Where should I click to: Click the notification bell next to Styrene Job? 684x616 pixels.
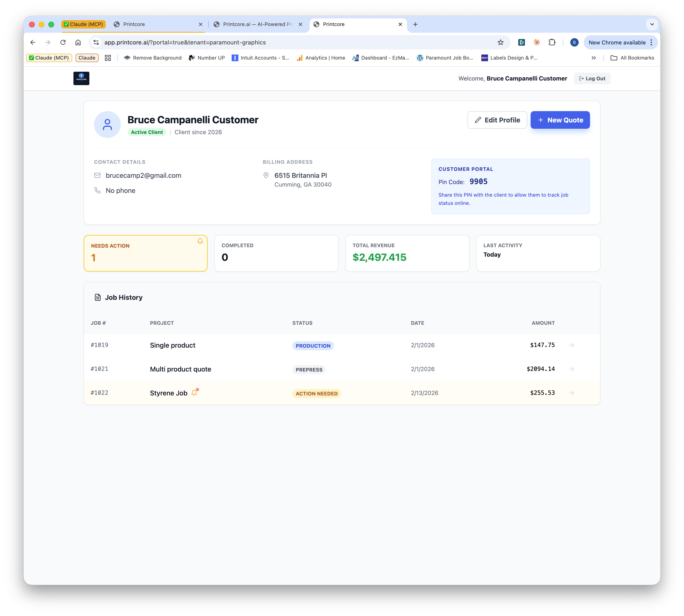pos(194,393)
